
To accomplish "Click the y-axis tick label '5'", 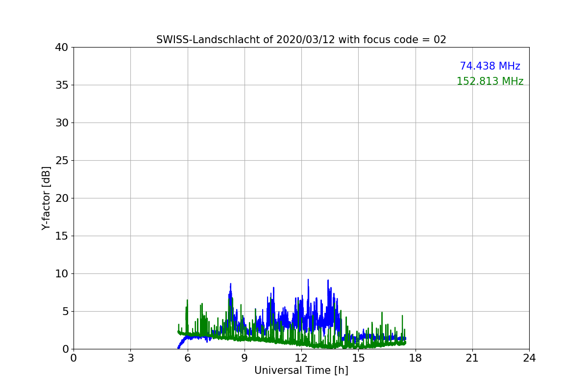I will [x=65, y=312].
